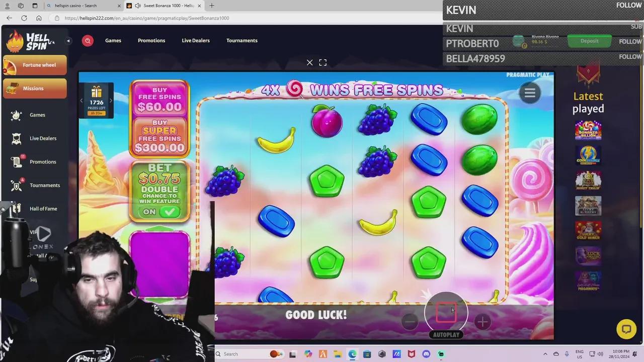Click the address bar URL

tap(147, 18)
